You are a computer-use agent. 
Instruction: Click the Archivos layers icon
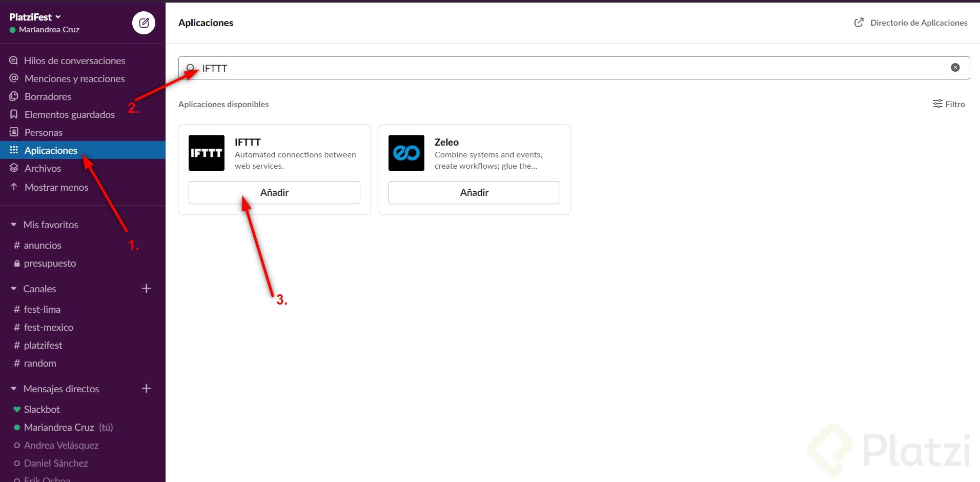pyautogui.click(x=14, y=168)
